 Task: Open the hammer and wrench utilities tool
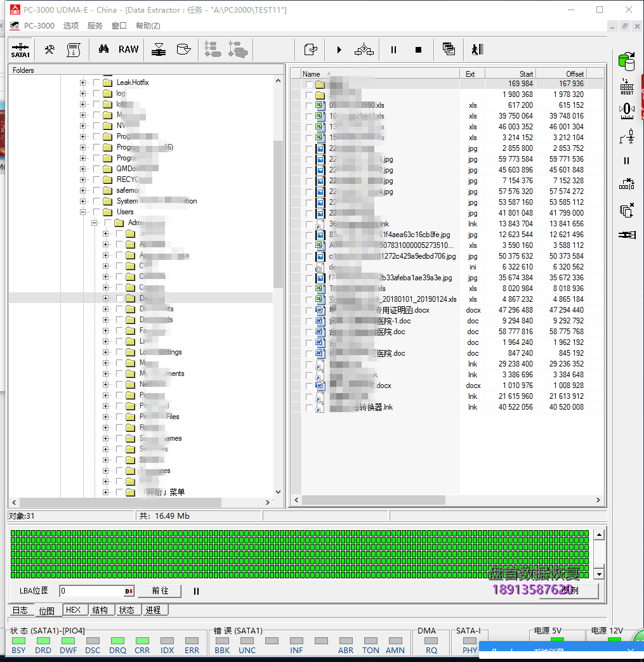tap(49, 50)
